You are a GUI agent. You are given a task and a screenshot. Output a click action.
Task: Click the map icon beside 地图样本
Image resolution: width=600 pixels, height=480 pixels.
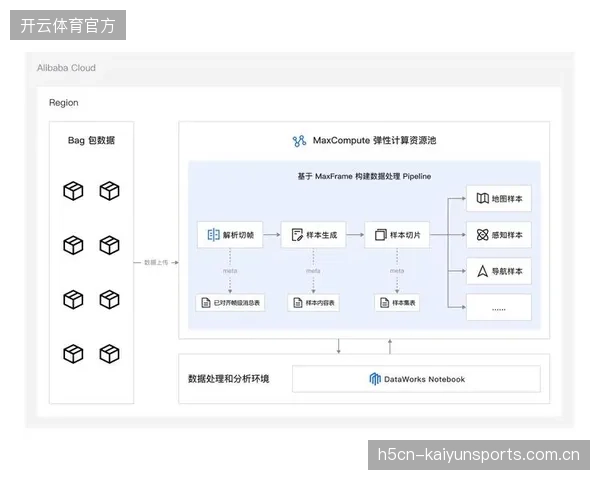[x=483, y=198]
